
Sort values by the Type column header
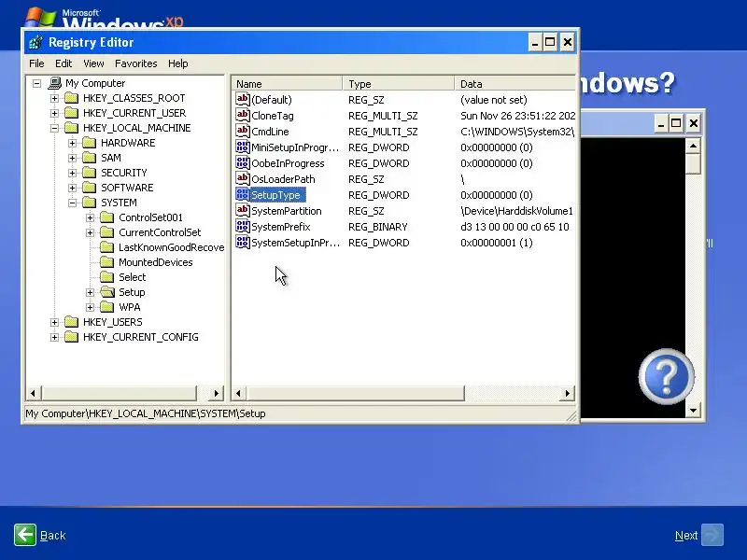coord(399,84)
